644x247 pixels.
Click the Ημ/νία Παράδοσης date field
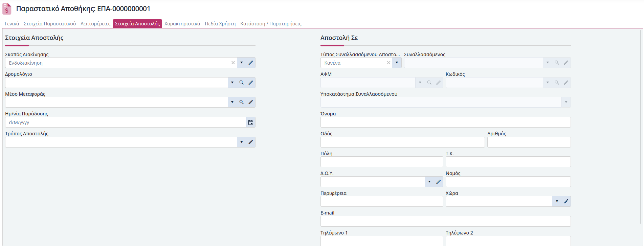click(x=126, y=122)
